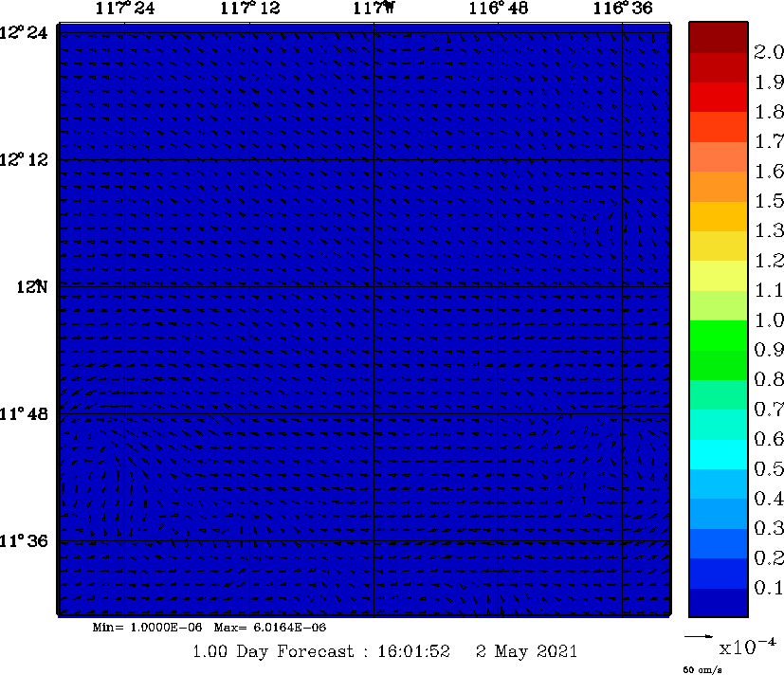Click the Max= 6.0164E-06 value
The width and height of the screenshot is (784, 675).
pos(270,628)
